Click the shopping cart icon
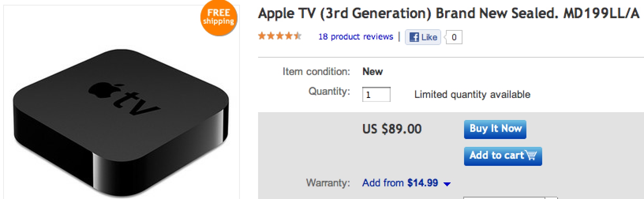 (532, 156)
